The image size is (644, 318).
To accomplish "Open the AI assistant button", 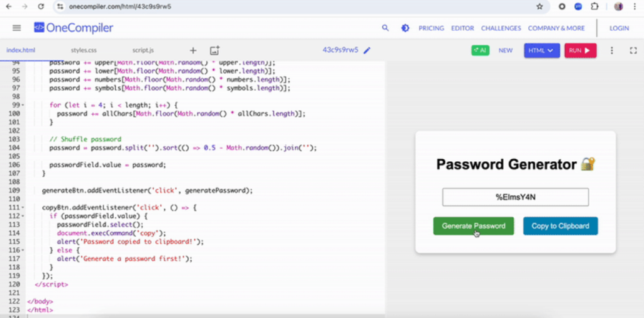I will tap(480, 50).
